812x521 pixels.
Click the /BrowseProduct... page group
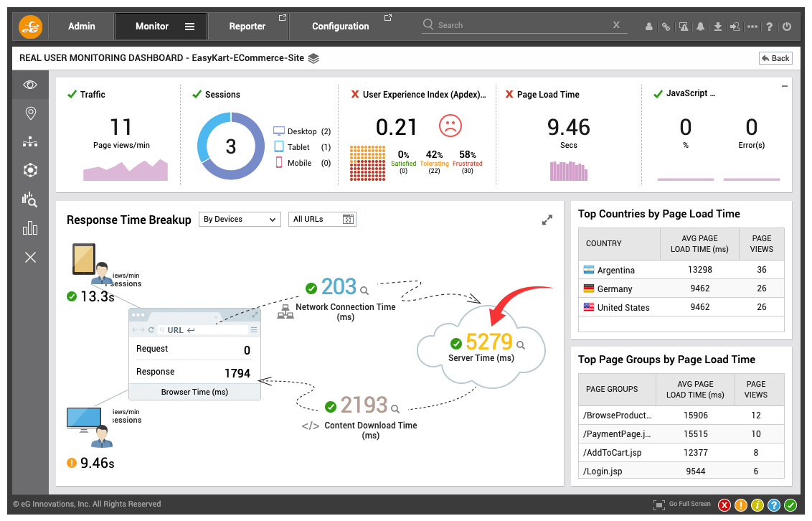618,416
